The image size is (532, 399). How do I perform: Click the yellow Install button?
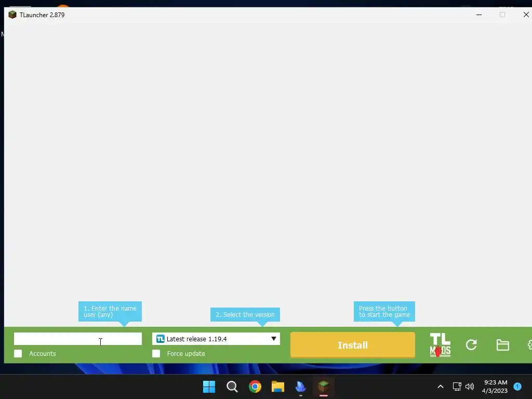[353, 345]
